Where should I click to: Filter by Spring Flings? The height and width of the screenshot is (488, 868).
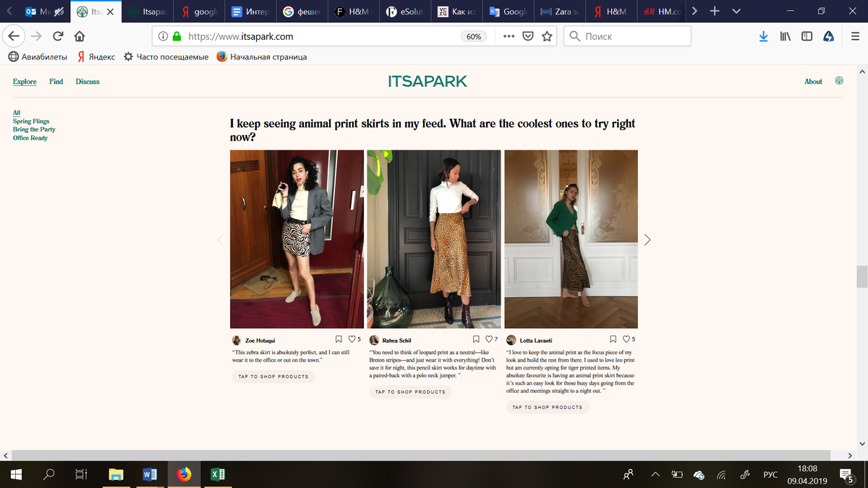pos(31,121)
